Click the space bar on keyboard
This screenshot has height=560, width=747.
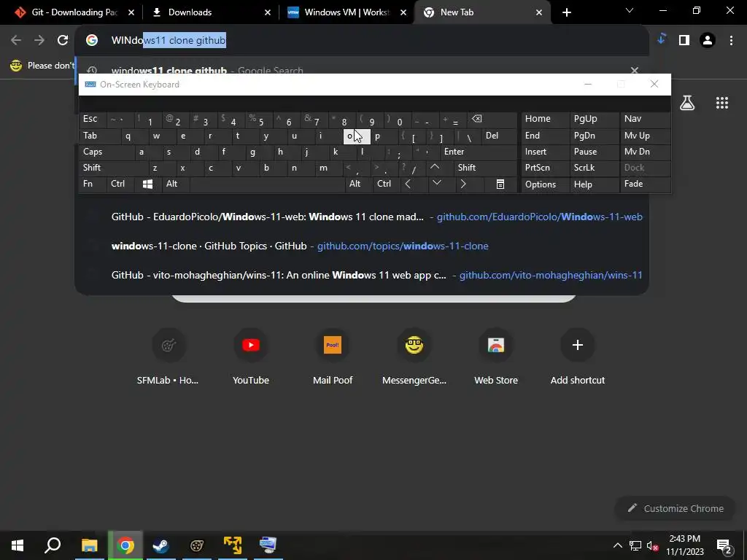(267, 184)
